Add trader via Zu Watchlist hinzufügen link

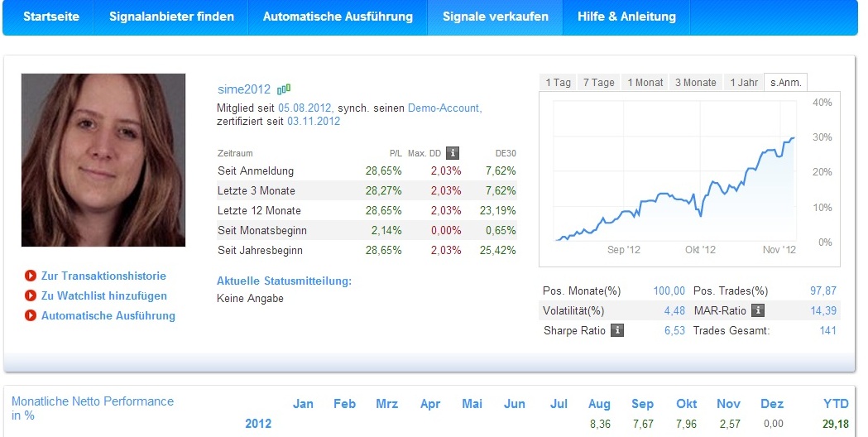click(x=104, y=296)
